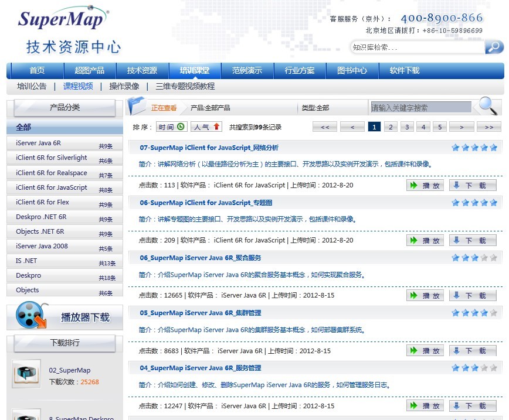Open the 培训课堂 navigation tab
Viewport: 509px width, 420px height.
coord(195,70)
